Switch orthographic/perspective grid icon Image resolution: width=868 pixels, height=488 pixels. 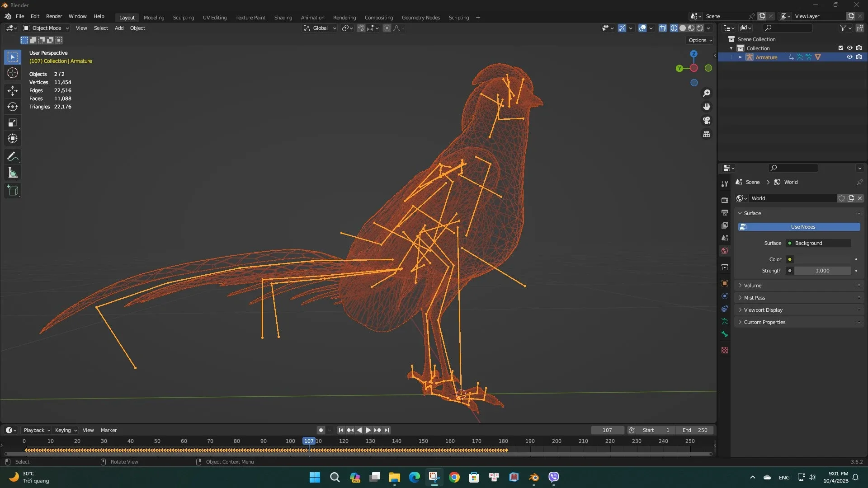coord(707,134)
